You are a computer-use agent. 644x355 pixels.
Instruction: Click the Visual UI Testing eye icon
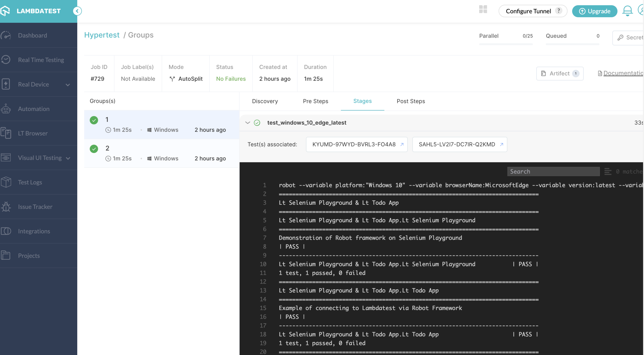click(x=6, y=158)
